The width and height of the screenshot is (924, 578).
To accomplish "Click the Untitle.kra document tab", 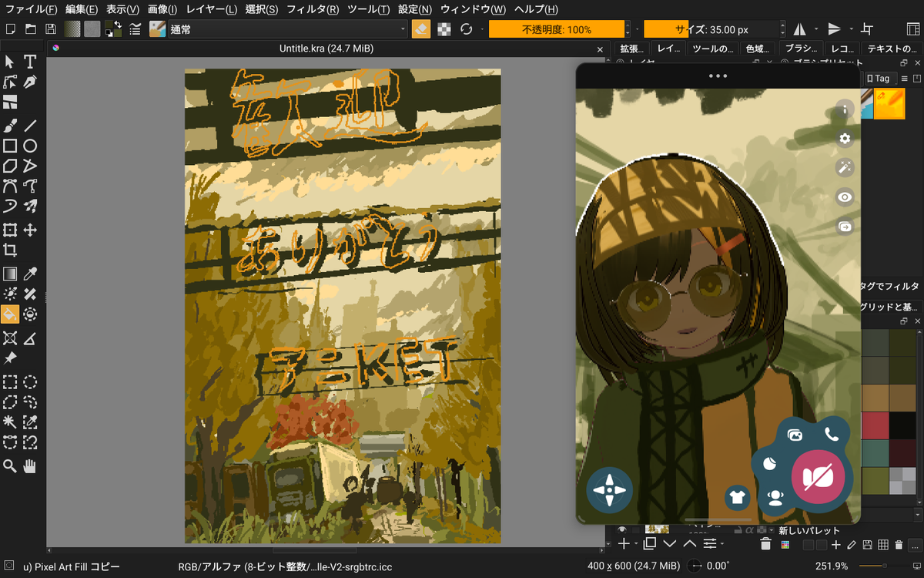I will pyautogui.click(x=326, y=49).
